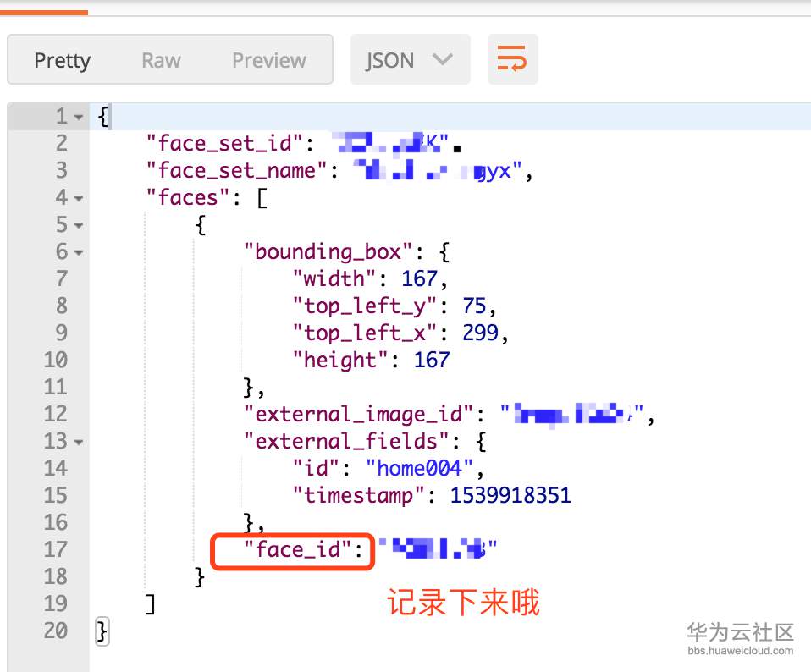
Task: Click the "timestamp" key text
Action: tap(358, 495)
